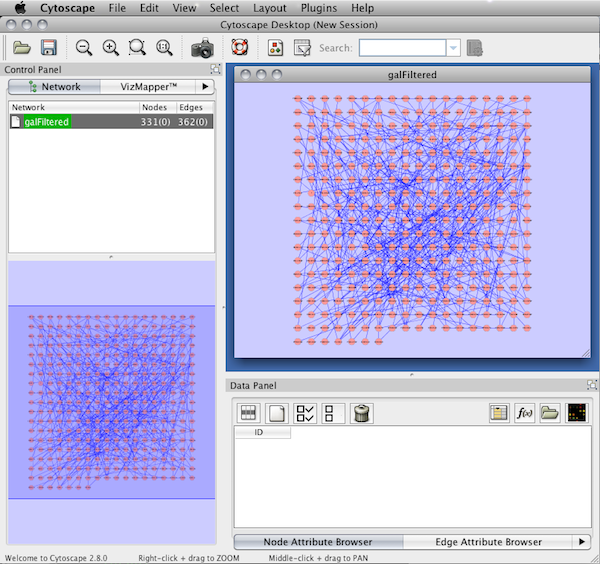Select the galFiltered network entry
Screen dimensions: 600x564
click(47, 121)
